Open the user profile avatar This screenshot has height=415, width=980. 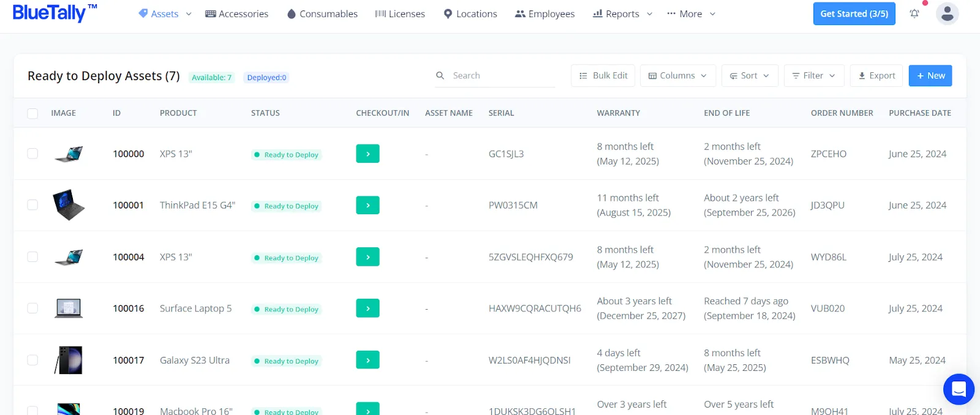(x=947, y=13)
